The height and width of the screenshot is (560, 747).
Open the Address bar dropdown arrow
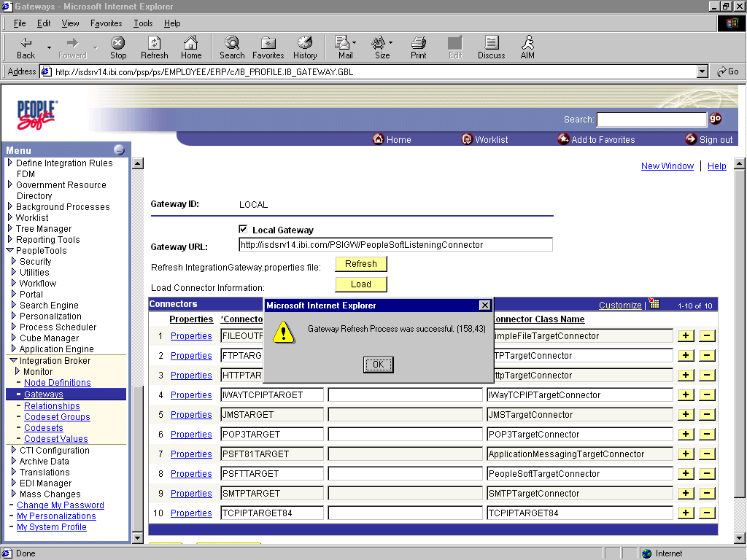click(x=702, y=71)
